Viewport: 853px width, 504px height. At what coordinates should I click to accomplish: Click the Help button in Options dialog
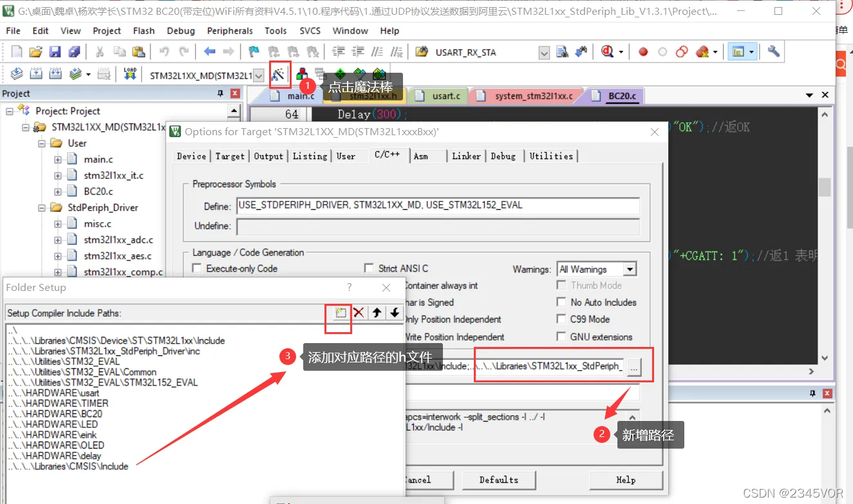click(626, 480)
